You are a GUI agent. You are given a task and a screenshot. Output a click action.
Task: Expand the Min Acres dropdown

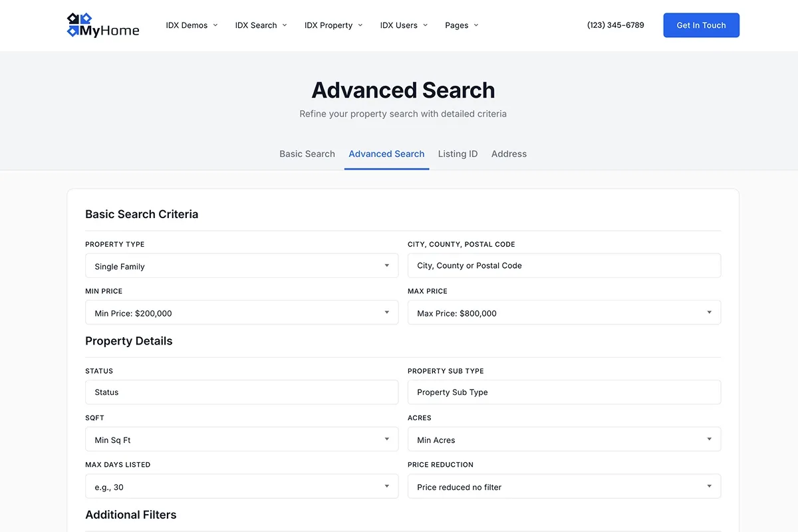(564, 440)
